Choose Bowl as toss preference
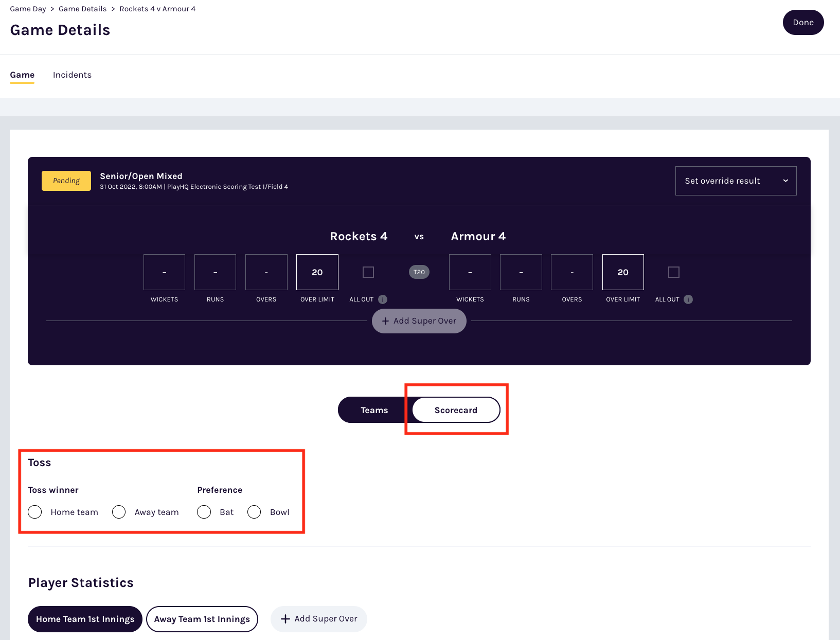Viewport: 840px width, 640px height. [x=254, y=512]
